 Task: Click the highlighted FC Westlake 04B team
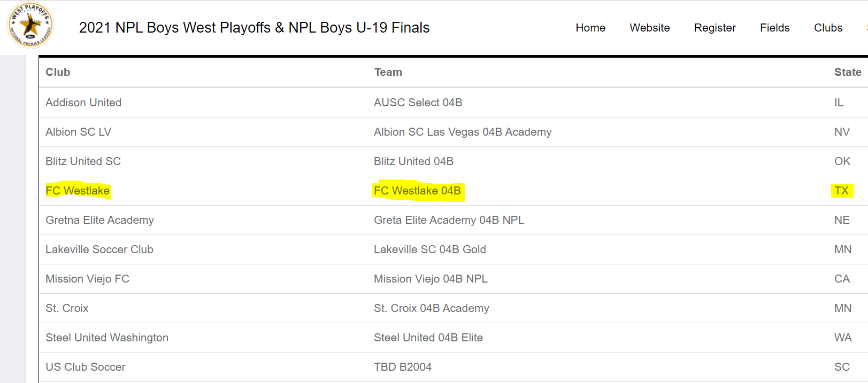click(x=417, y=191)
